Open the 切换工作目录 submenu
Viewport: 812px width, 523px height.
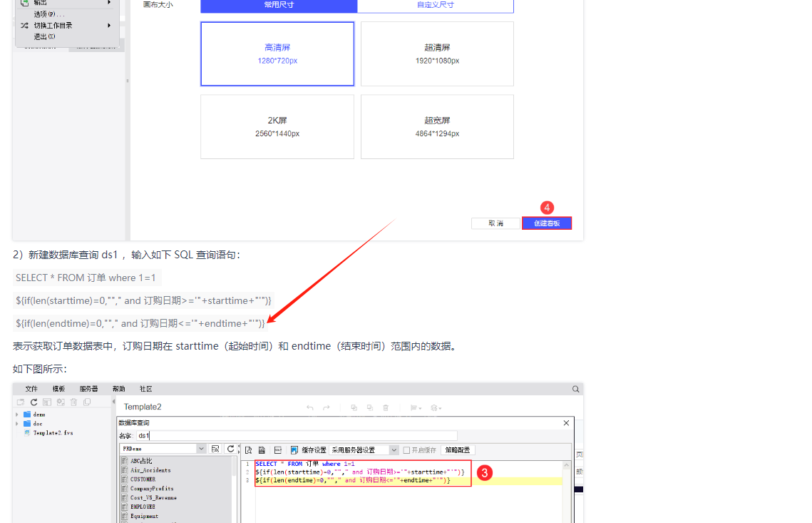(x=67, y=26)
